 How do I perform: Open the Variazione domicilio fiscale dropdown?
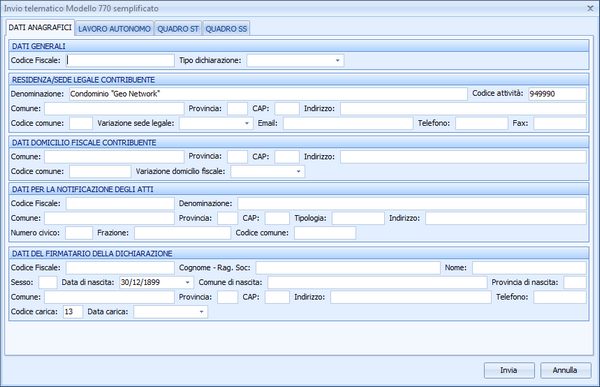298,171
